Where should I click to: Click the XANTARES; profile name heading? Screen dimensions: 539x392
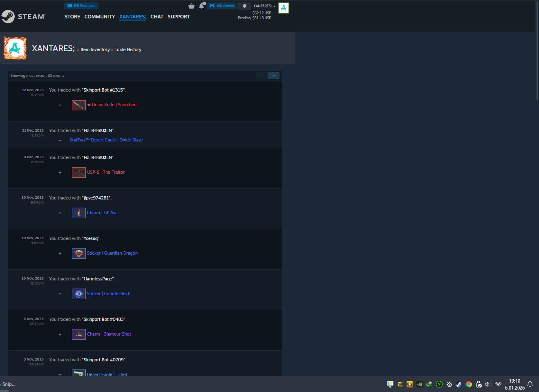click(53, 48)
